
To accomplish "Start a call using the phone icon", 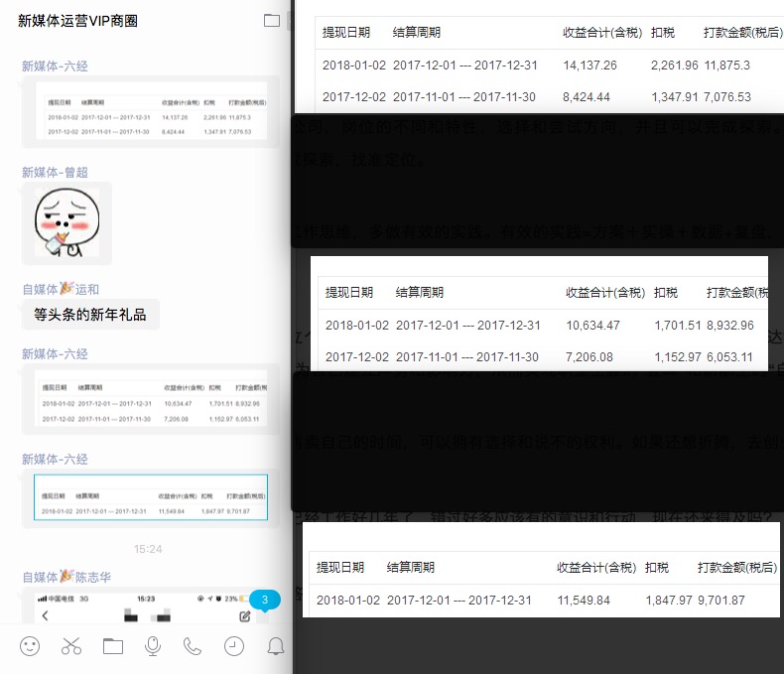I will coord(193,646).
